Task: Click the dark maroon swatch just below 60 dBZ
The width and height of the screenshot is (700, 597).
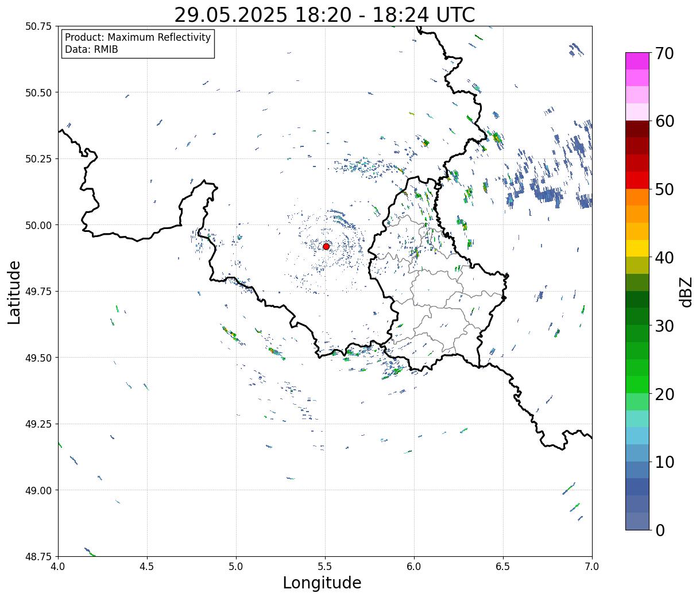Action: coord(637,129)
